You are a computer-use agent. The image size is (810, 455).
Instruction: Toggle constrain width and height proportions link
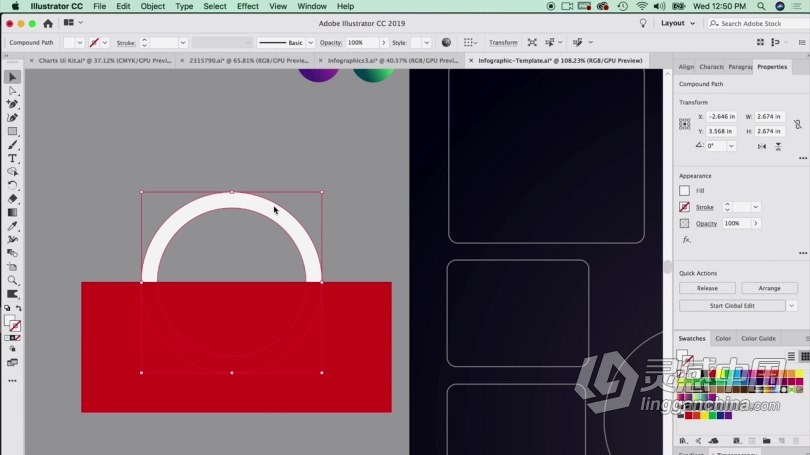pyautogui.click(x=797, y=124)
